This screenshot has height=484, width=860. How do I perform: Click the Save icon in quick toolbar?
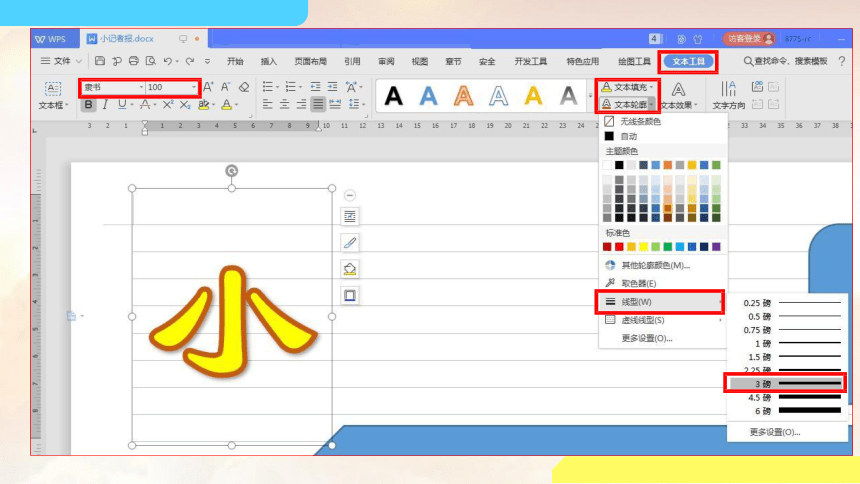click(x=100, y=61)
